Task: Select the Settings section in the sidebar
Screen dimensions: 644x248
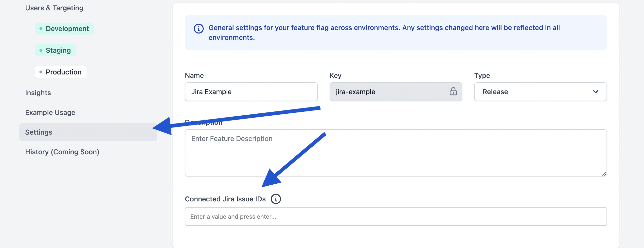Action: pyautogui.click(x=38, y=132)
